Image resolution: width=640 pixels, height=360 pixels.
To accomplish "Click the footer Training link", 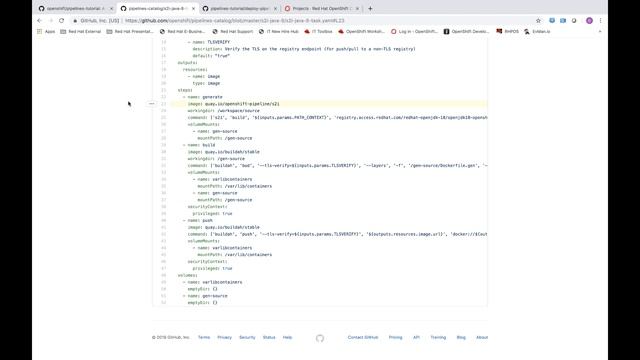I will [438, 337].
